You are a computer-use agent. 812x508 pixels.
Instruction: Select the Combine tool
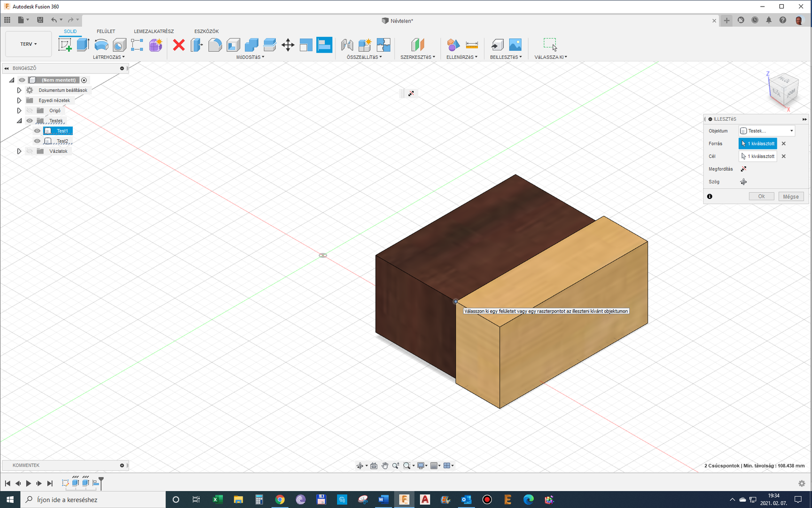(x=251, y=45)
